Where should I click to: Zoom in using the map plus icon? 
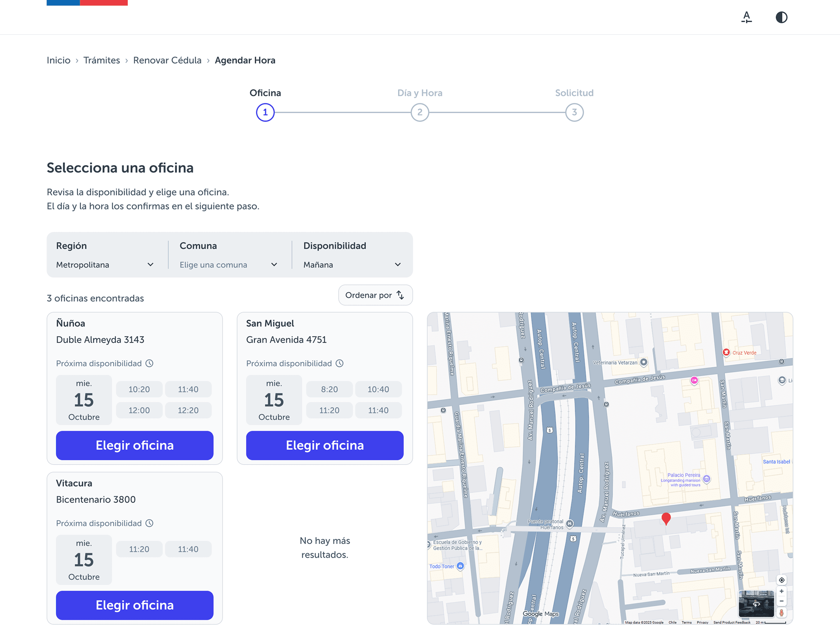782,591
